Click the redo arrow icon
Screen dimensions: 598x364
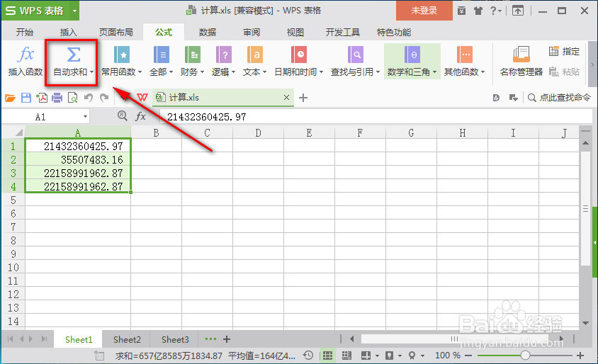pyautogui.click(x=104, y=98)
